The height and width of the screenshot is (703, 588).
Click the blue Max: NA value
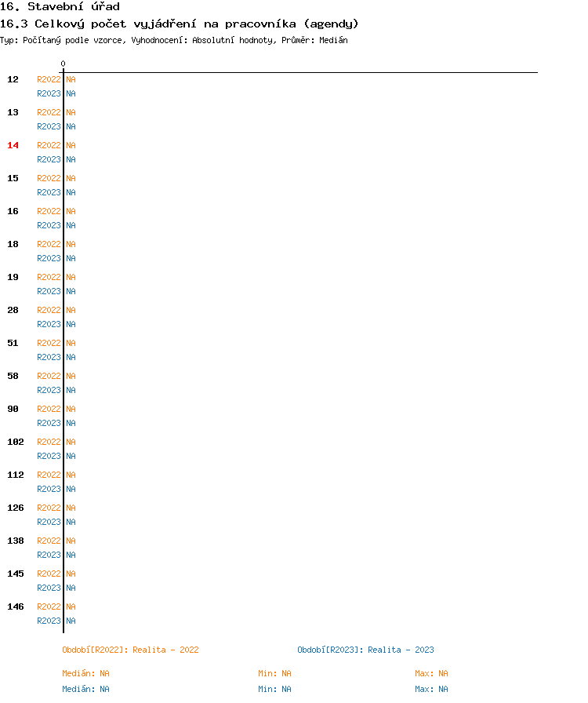[x=431, y=689]
